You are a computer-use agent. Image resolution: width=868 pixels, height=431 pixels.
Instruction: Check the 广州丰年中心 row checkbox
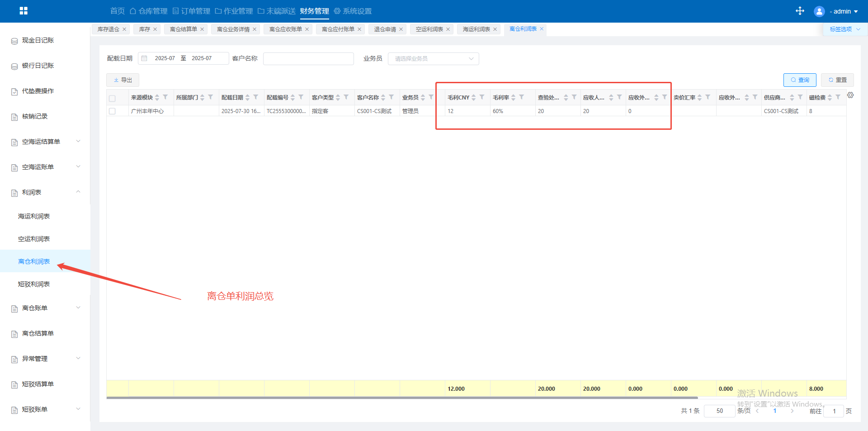point(112,111)
